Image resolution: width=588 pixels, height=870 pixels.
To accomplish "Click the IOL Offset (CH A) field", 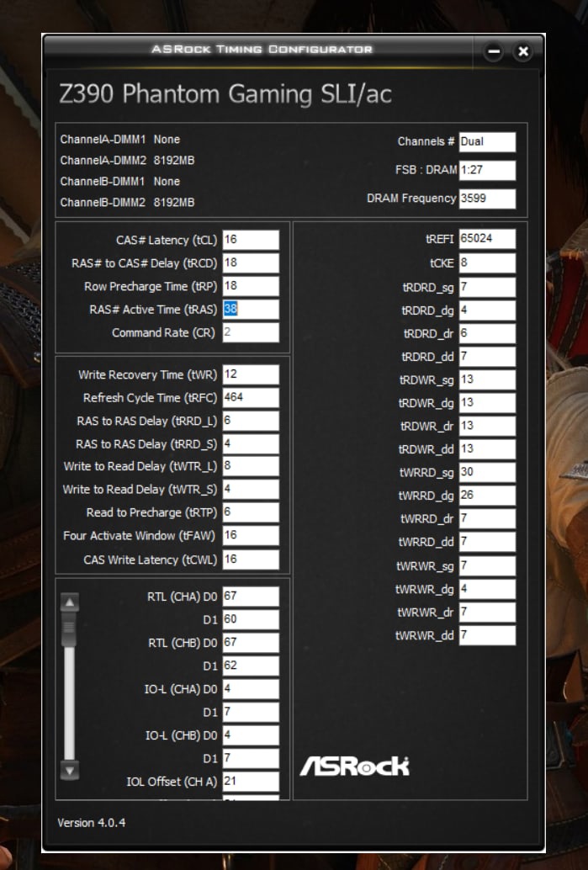I will (251, 782).
